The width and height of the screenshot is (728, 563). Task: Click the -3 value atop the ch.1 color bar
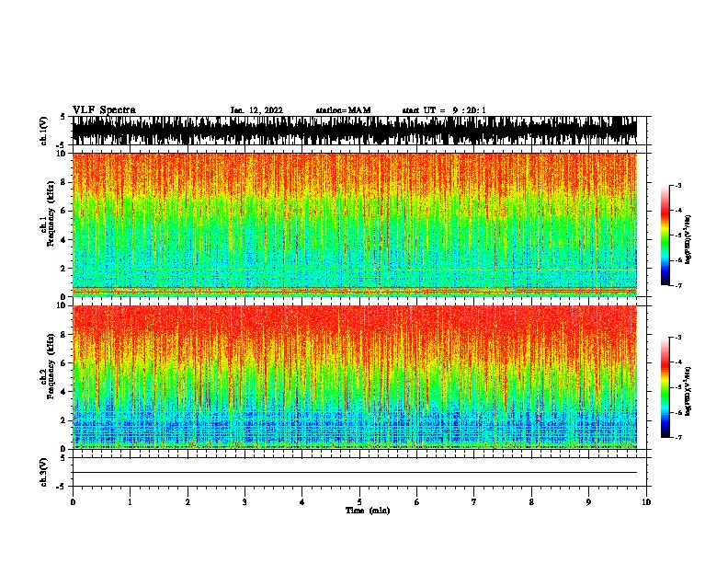[x=678, y=186]
